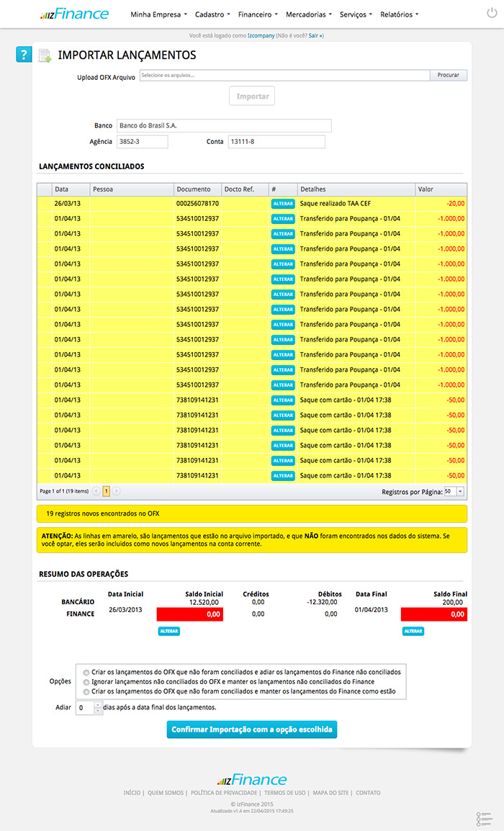This screenshot has height=831, width=504.
Task: Expand the Relatórios menu
Action: (399, 14)
